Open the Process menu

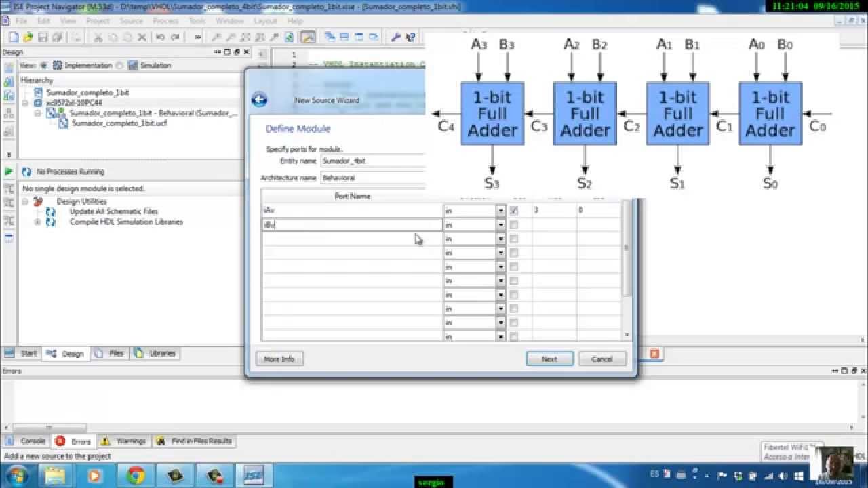tap(165, 21)
